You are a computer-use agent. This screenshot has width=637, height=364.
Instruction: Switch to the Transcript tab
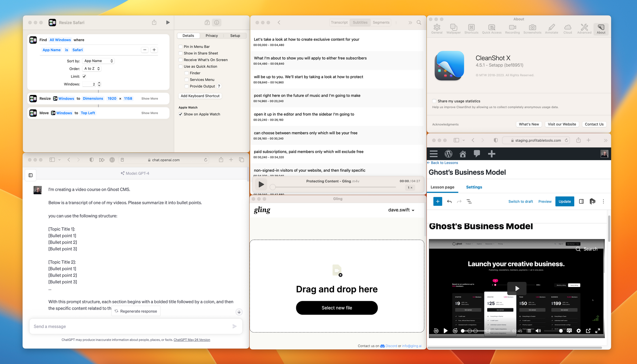[339, 23]
